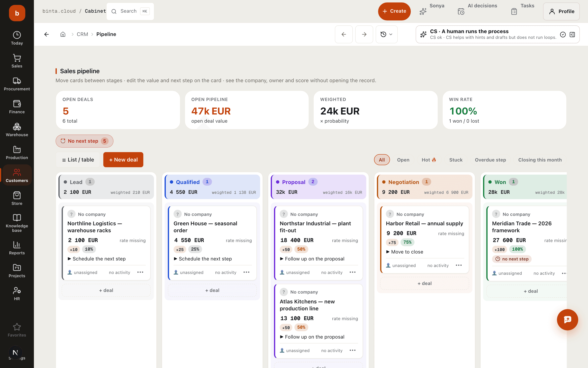The height and width of the screenshot is (368, 588).
Task: Add a deal in Lead column
Action: [x=106, y=290]
